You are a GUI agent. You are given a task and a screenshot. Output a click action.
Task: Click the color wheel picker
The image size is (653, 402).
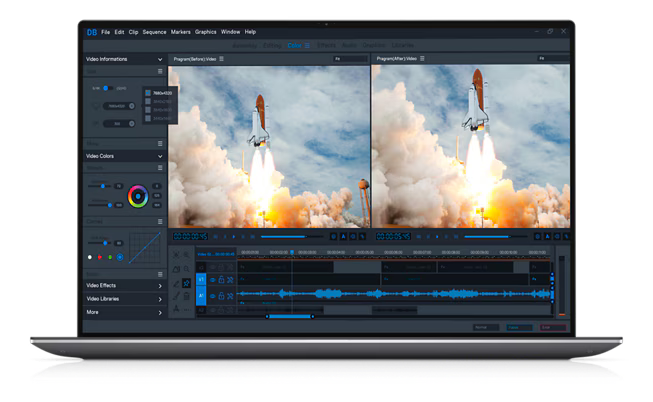pyautogui.click(x=138, y=196)
